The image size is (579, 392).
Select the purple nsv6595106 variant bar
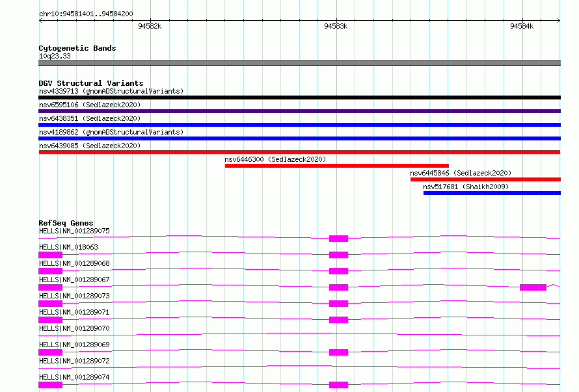tap(299, 111)
